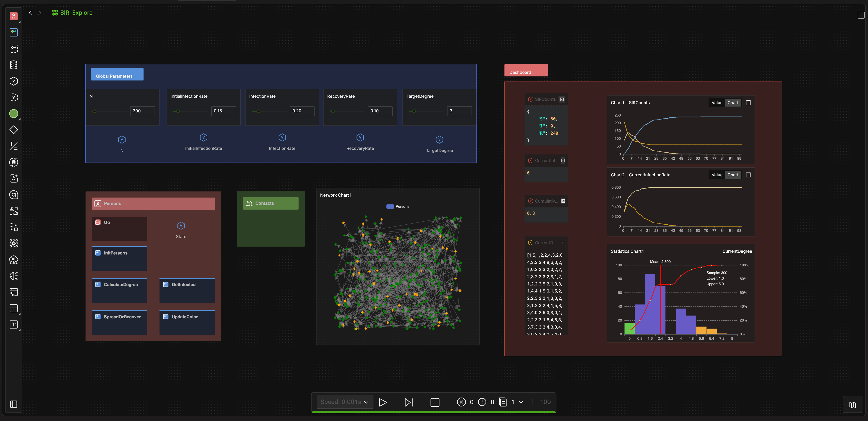The height and width of the screenshot is (421, 868).
Task: Select the CalculateDegree action block
Action: coord(119,291)
